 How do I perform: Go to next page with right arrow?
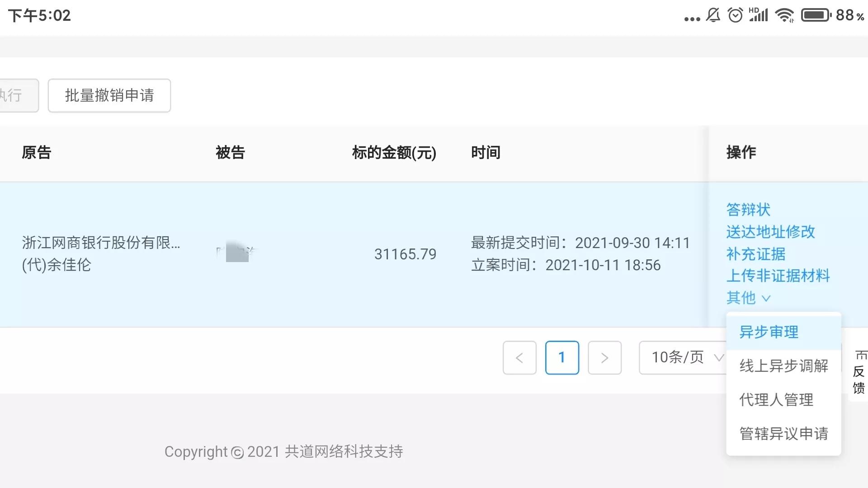(x=604, y=357)
